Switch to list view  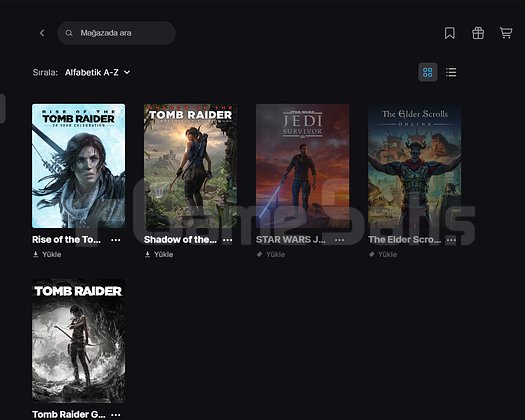[451, 72]
